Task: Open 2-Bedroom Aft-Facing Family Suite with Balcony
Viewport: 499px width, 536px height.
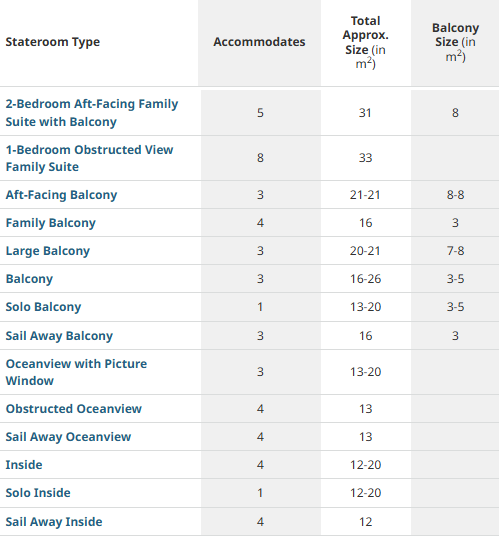Action: pyautogui.click(x=92, y=113)
